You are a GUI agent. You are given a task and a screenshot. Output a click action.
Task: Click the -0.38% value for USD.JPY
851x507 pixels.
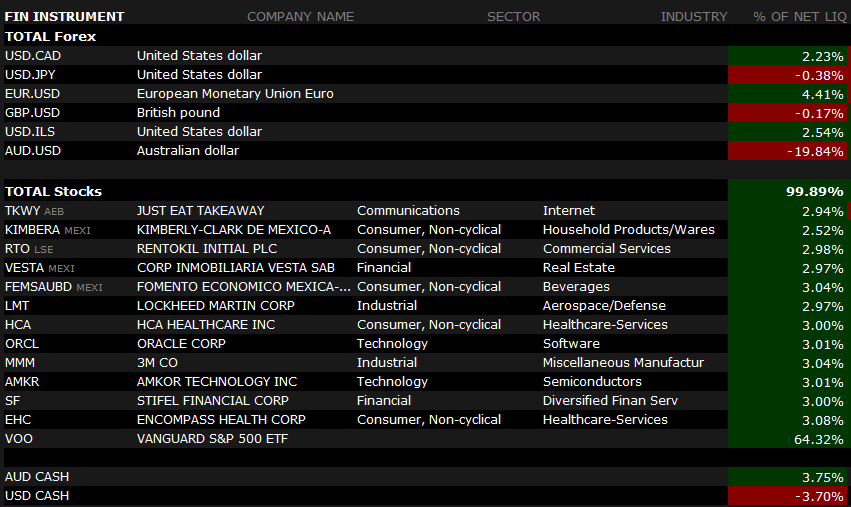(x=819, y=75)
